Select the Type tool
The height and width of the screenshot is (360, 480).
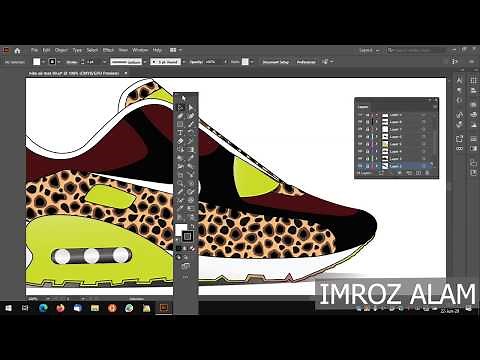click(180, 133)
